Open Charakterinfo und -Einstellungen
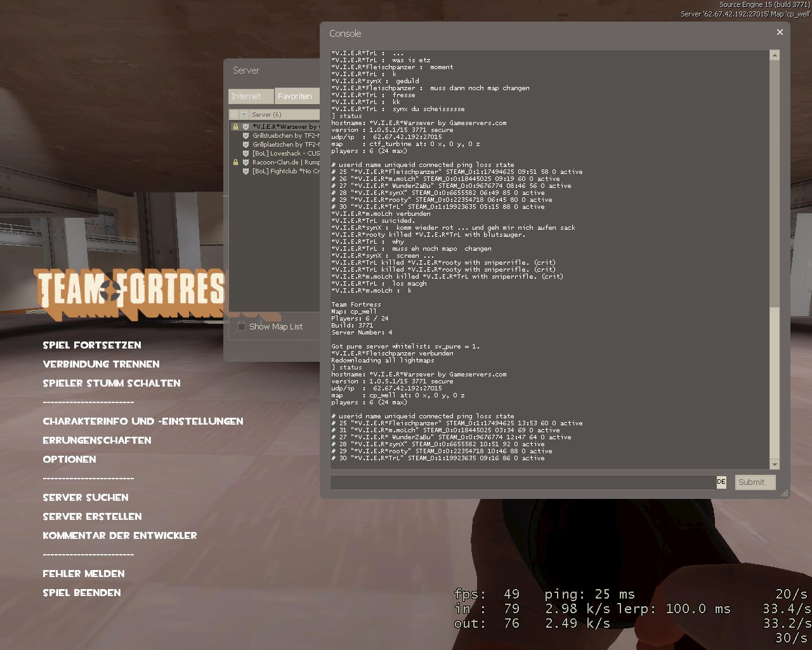812x650 pixels. (143, 421)
